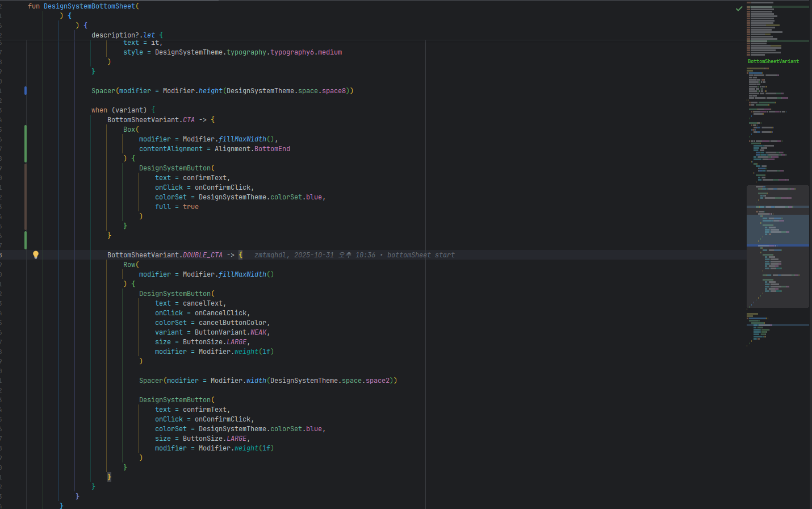Viewport: 812px width, 509px height.
Task: Click the 'when (variant)' statement
Action: tap(119, 110)
